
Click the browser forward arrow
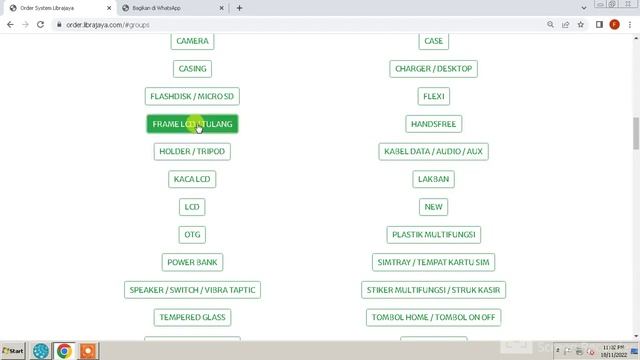point(25,25)
